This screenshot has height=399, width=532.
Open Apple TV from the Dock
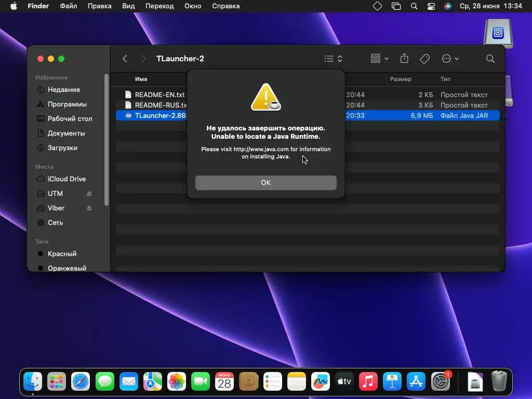coord(344,381)
